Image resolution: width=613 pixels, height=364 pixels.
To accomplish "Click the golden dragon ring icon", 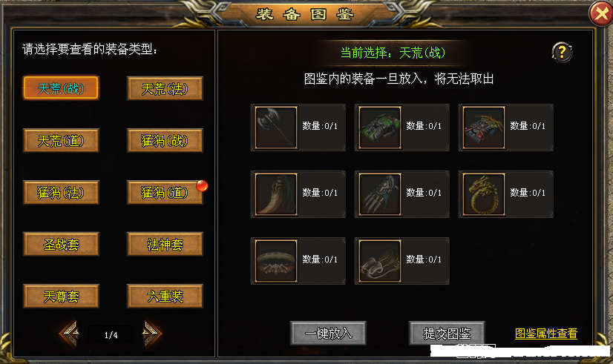I will pos(484,194).
